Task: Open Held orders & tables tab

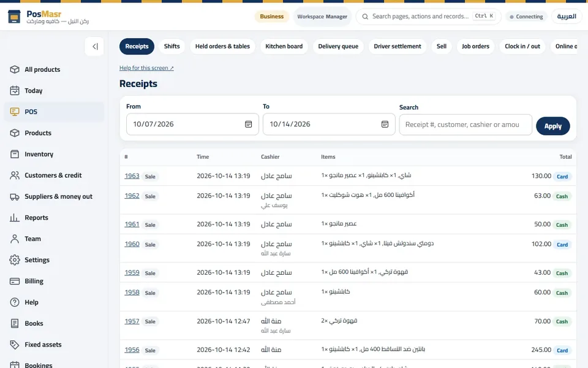Action: tap(222, 46)
